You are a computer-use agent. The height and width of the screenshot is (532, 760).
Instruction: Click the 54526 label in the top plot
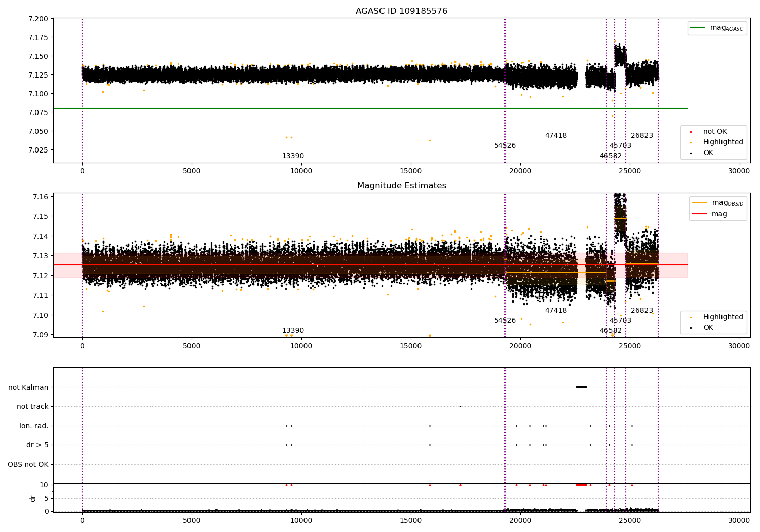505,145
